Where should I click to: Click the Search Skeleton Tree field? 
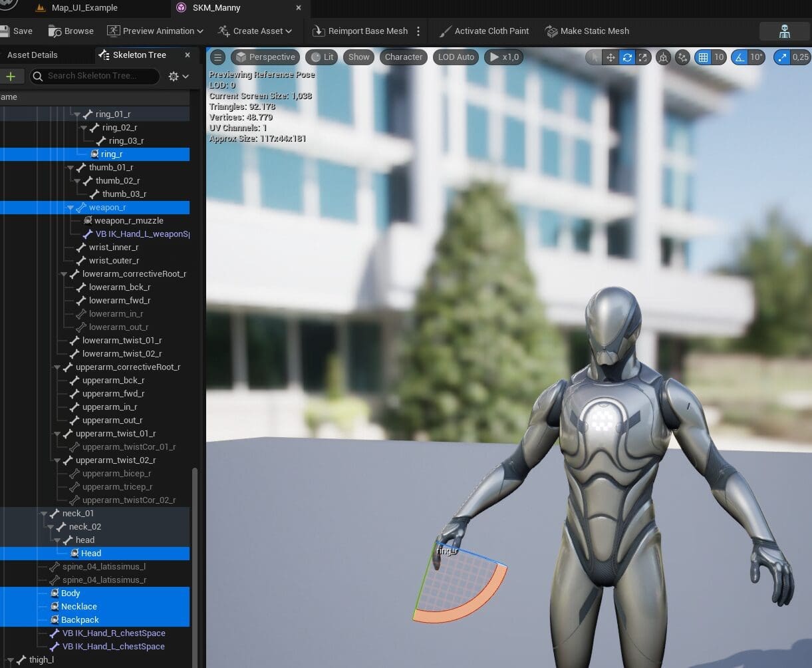[100, 76]
